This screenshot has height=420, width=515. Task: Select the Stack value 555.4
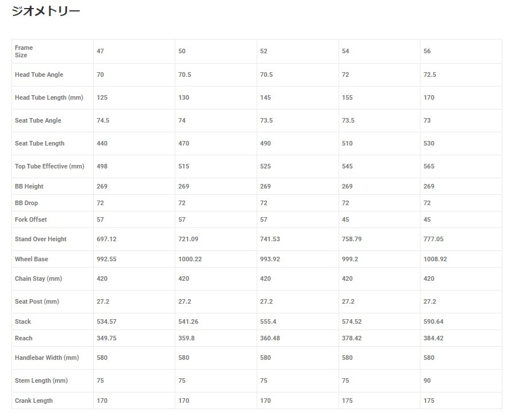(x=268, y=322)
